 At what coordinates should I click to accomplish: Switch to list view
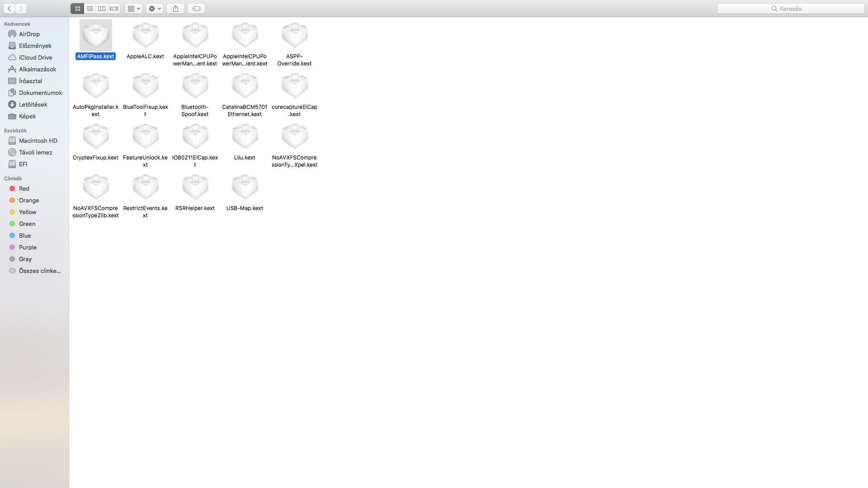click(x=90, y=9)
